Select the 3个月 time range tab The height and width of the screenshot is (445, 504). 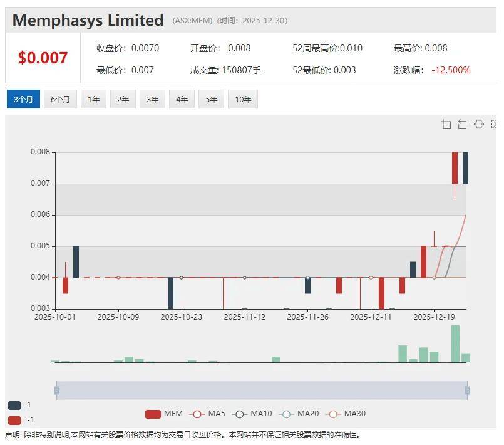coord(23,99)
